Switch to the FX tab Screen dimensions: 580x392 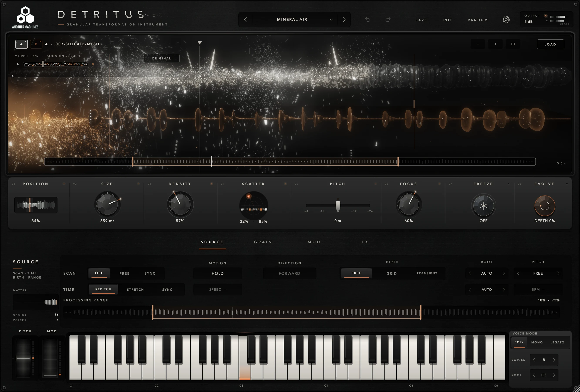(365, 242)
